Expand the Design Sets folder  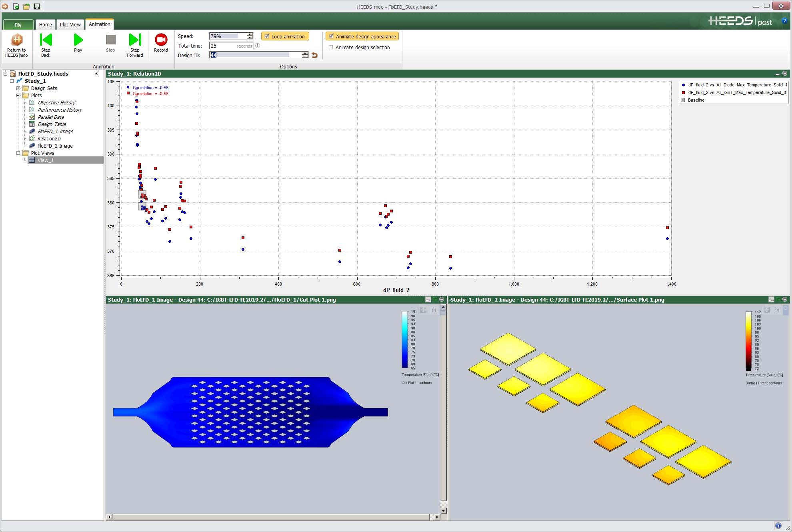pos(18,88)
